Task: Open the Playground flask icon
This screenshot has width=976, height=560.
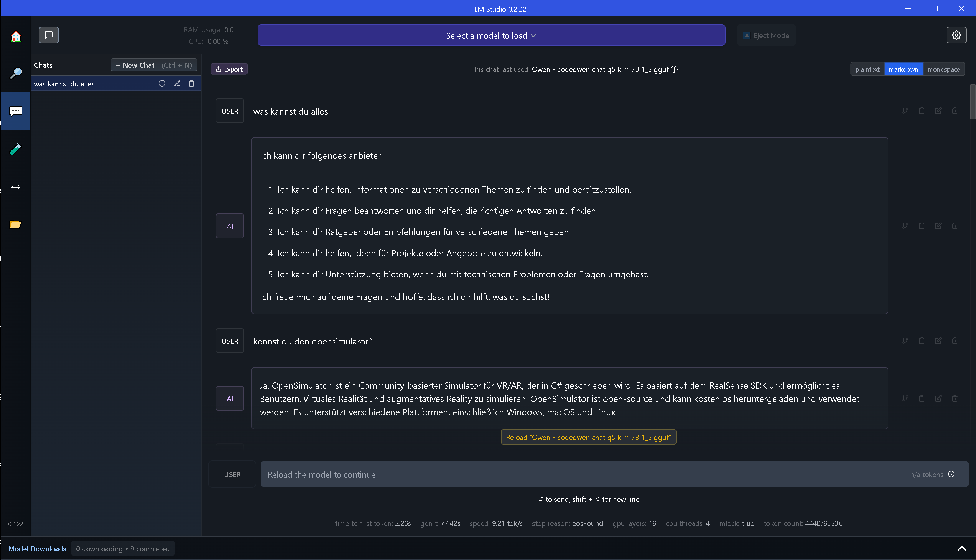Action: pos(16,149)
